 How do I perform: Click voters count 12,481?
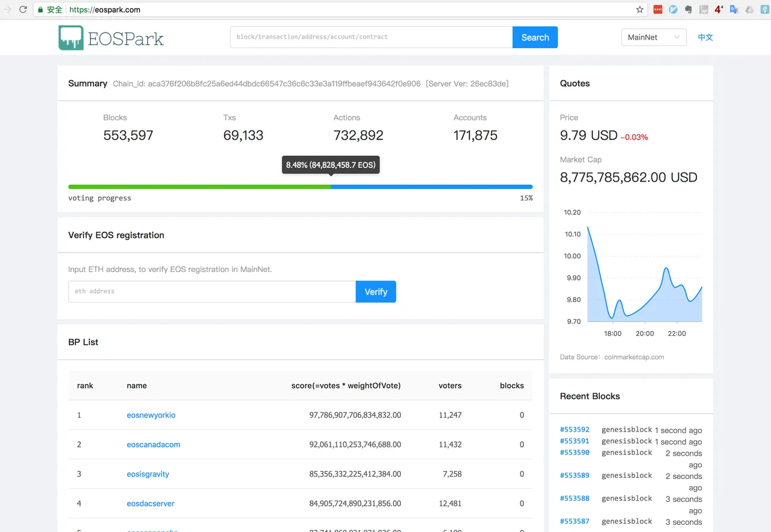point(450,504)
